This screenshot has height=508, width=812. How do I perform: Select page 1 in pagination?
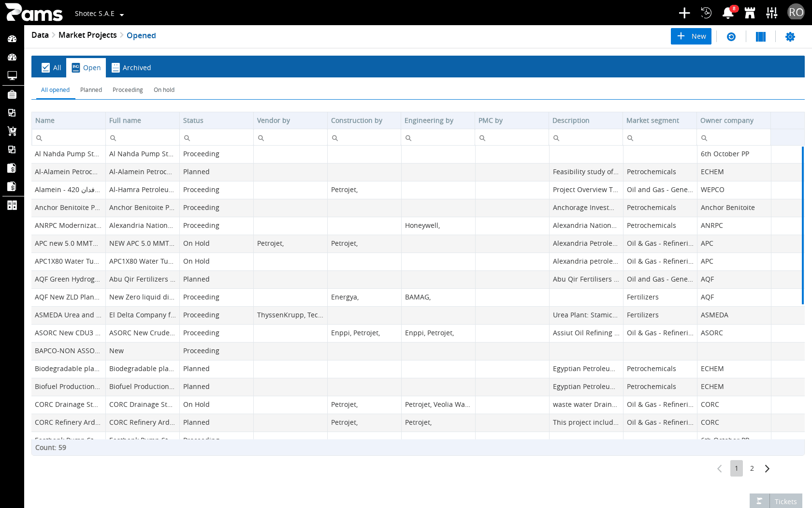click(737, 468)
